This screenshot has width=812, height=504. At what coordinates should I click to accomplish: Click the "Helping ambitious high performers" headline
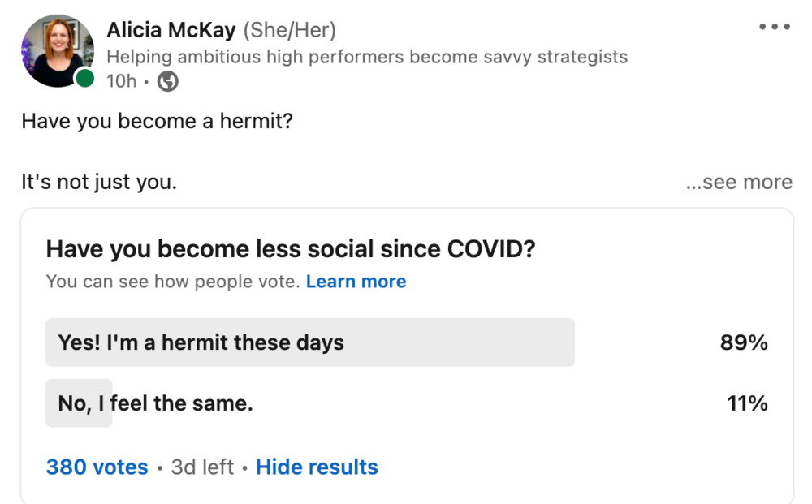pos(367,57)
